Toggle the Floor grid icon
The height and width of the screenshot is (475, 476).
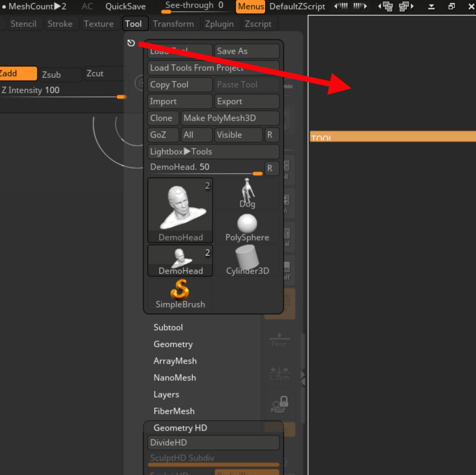click(x=279, y=340)
